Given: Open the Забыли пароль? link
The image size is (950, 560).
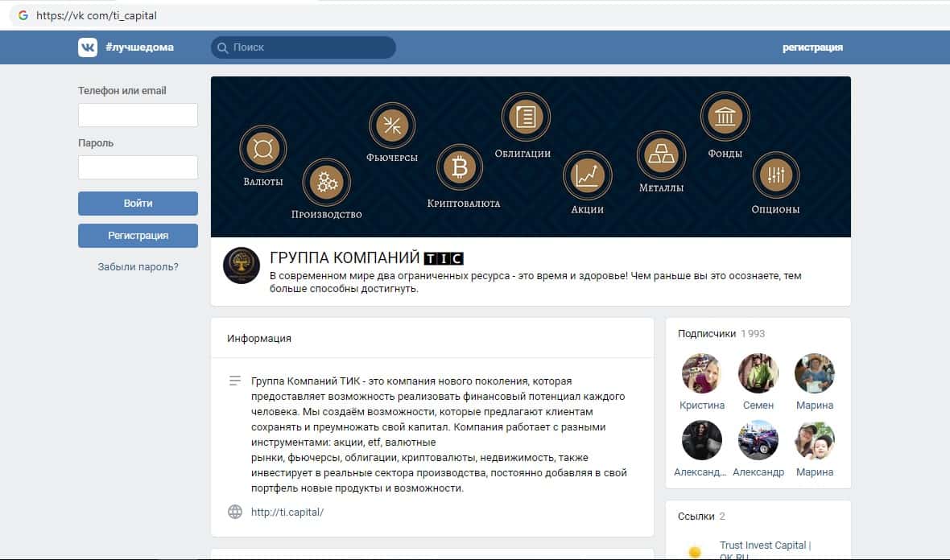Looking at the screenshot, I should click(x=138, y=267).
